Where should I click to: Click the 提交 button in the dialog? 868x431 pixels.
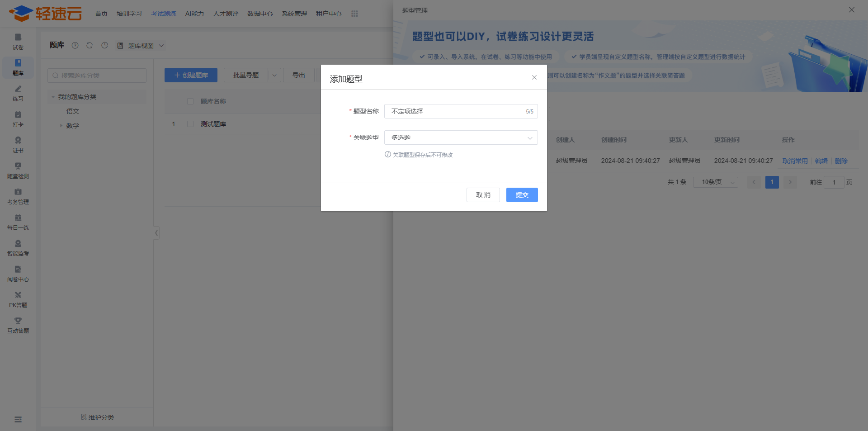pos(522,195)
